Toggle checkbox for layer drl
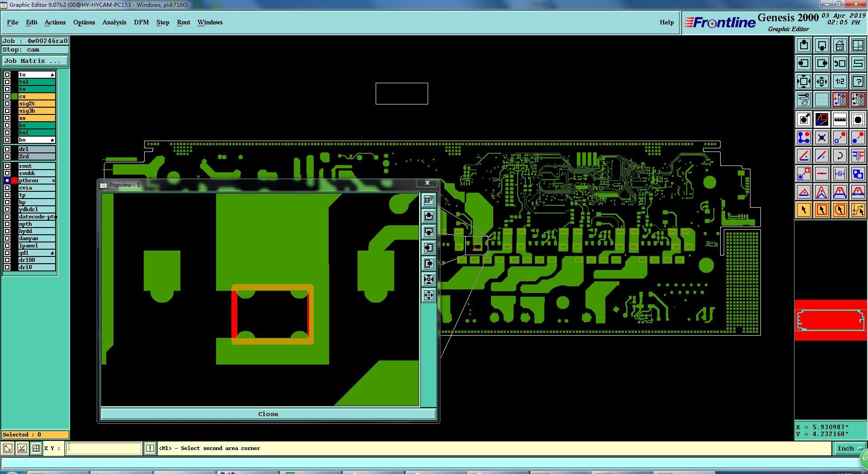 click(7, 149)
